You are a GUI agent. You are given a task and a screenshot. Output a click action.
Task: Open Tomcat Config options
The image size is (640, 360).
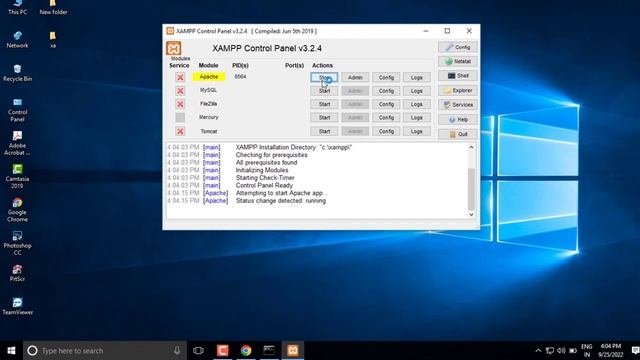click(386, 131)
